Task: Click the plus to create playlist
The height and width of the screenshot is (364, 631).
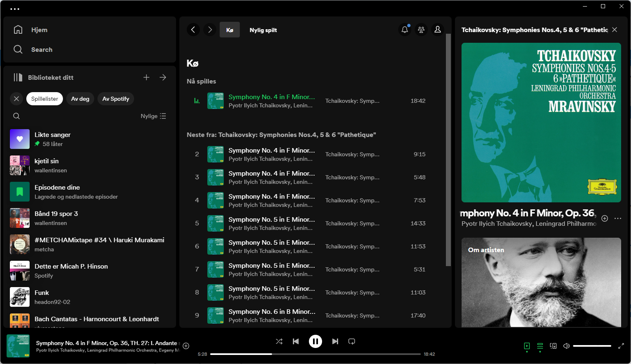Action: click(x=146, y=77)
